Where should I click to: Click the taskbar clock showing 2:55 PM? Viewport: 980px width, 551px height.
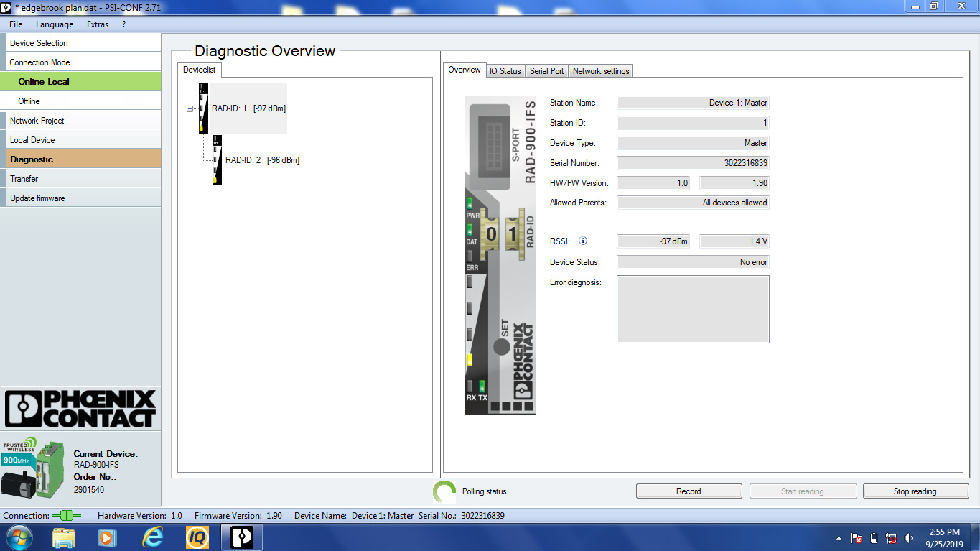(x=944, y=538)
